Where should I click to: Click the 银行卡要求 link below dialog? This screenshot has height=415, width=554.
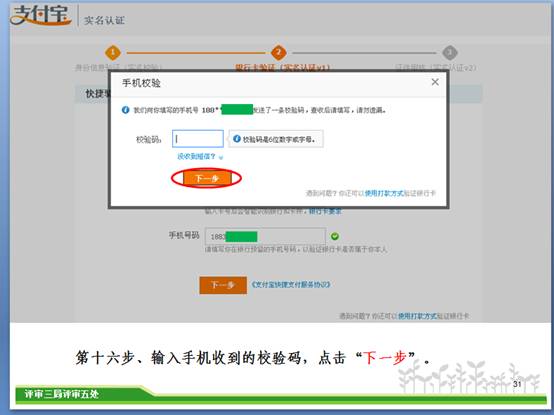pyautogui.click(x=325, y=211)
